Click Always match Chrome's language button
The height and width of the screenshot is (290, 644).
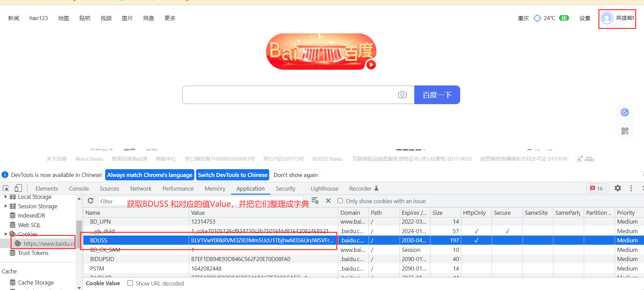(150, 175)
